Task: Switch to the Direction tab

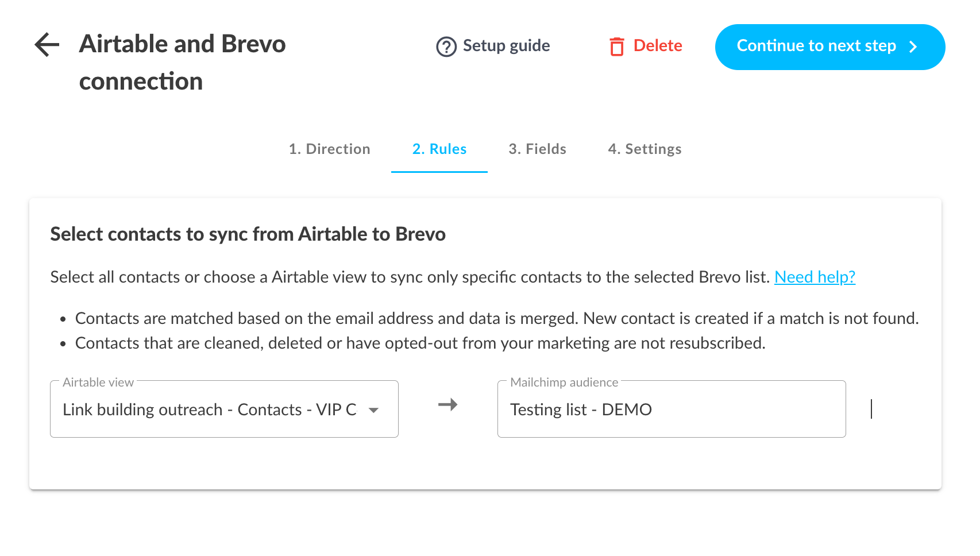Action: pos(330,149)
